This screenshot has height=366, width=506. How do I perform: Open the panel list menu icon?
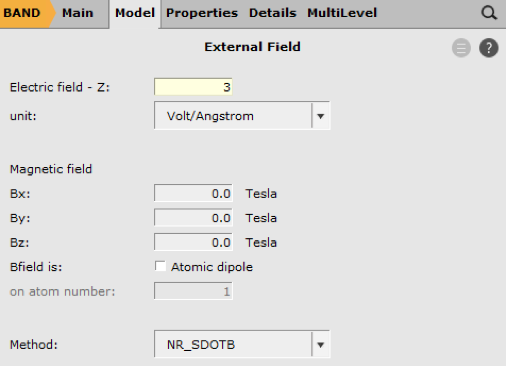tap(461, 48)
